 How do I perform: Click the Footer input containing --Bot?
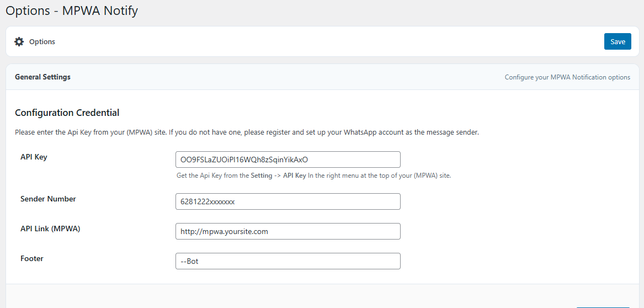(x=287, y=261)
